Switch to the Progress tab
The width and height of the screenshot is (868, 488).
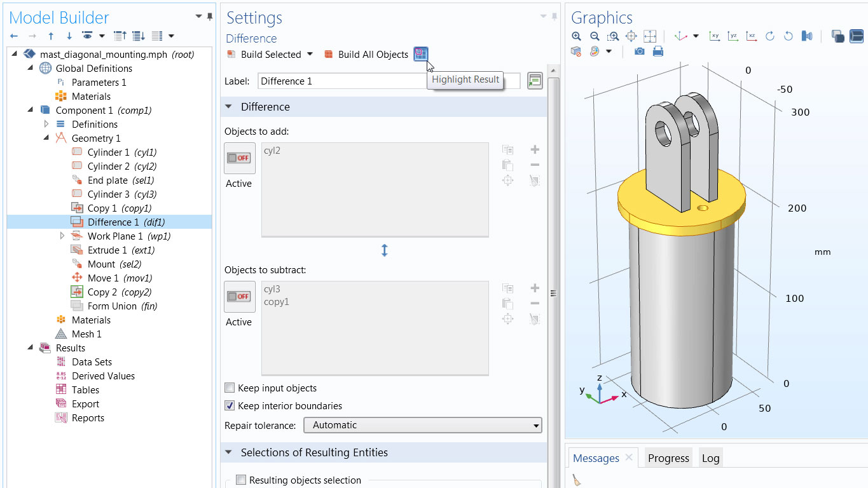(668, 458)
